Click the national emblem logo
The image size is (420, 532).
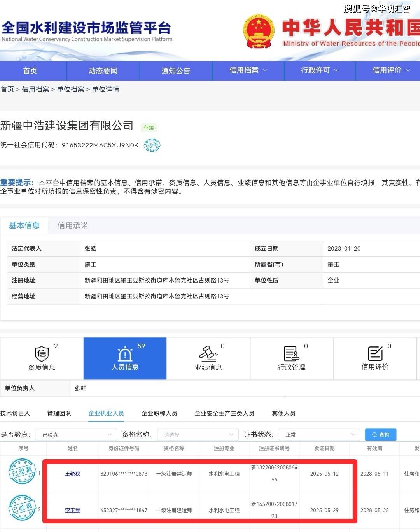coord(259,32)
